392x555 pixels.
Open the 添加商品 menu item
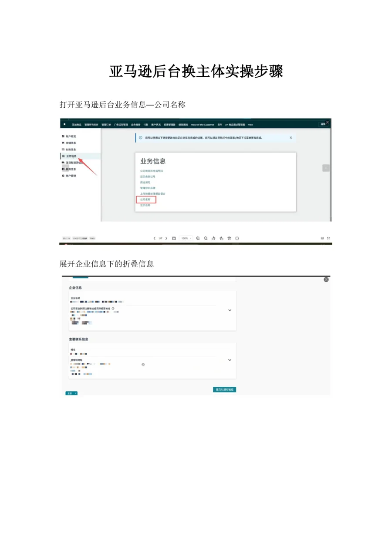[x=77, y=124]
